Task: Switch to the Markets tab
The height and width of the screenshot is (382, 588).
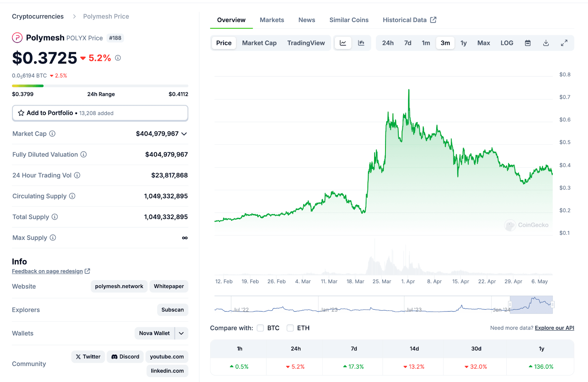Action: (272, 20)
